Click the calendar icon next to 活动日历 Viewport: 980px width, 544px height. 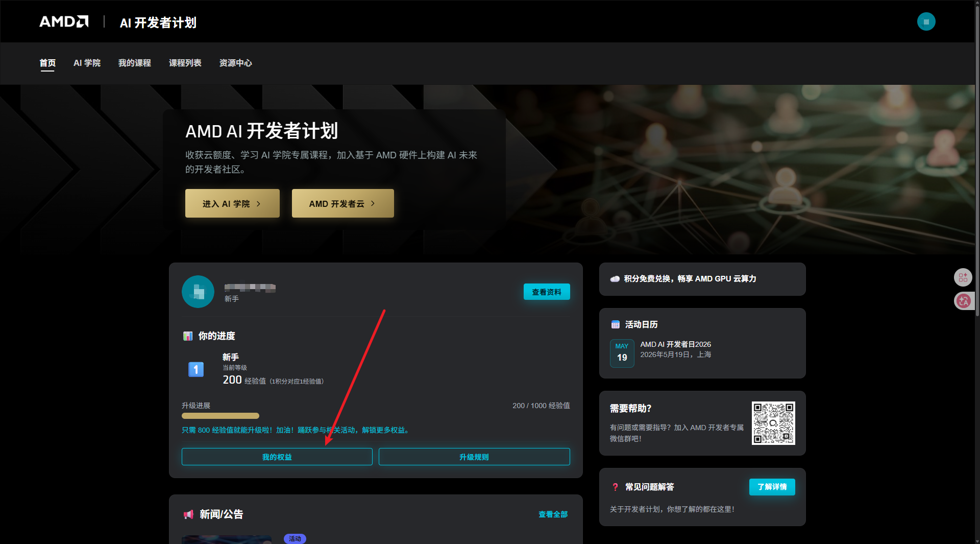(616, 324)
